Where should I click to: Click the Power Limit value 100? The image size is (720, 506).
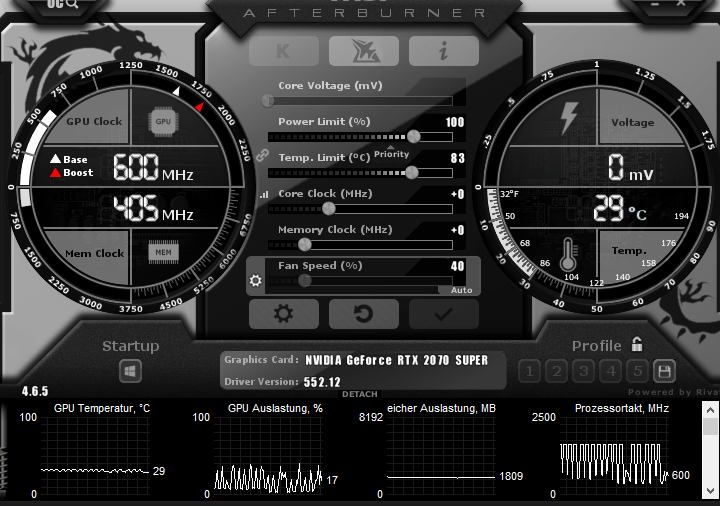(455, 122)
